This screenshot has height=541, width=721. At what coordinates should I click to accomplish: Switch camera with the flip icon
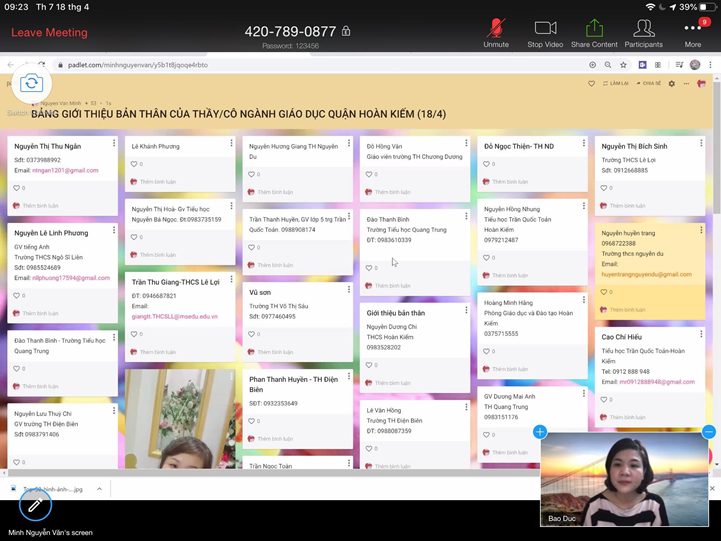click(32, 84)
